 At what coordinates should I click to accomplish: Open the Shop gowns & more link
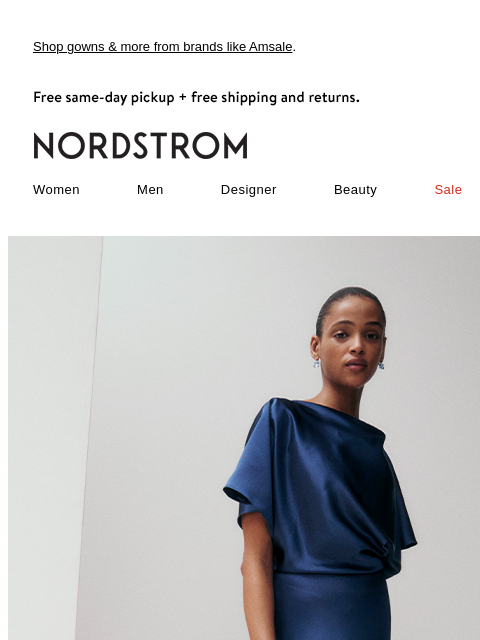tap(162, 47)
